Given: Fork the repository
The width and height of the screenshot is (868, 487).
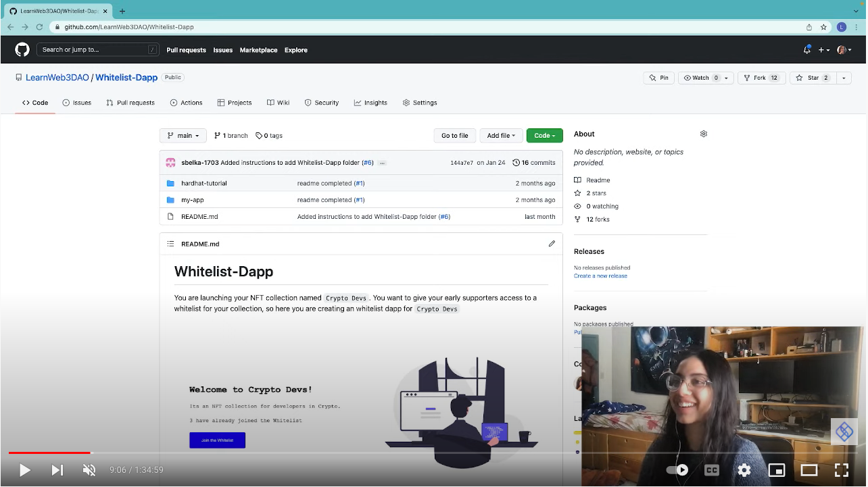Looking at the screenshot, I should 761,78.
